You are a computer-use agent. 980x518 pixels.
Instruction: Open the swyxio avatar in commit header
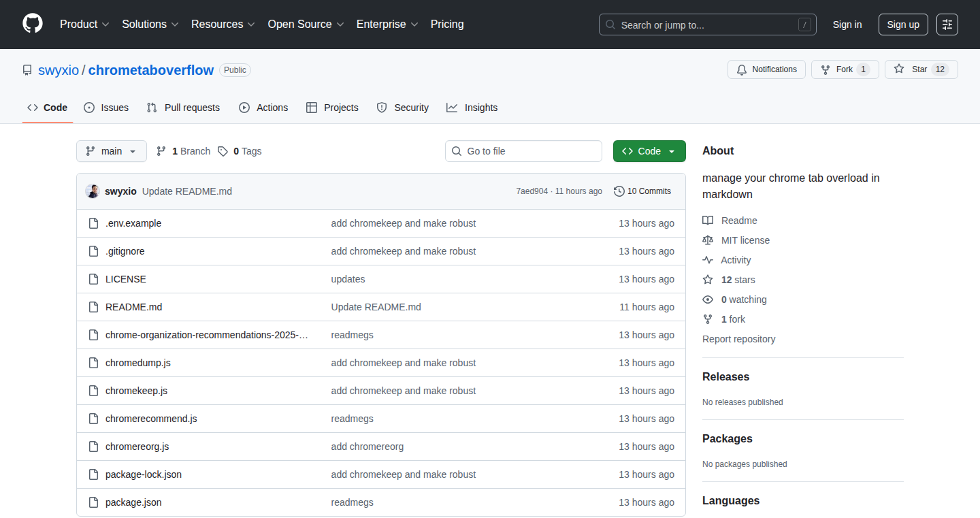pyautogui.click(x=93, y=191)
